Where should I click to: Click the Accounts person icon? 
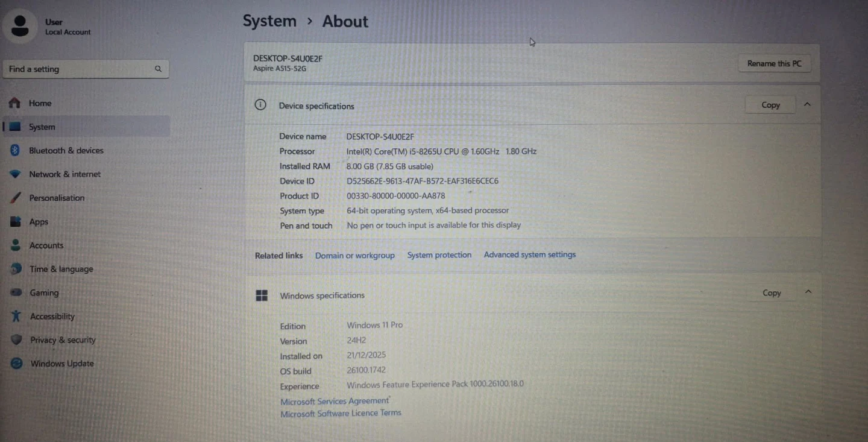[x=16, y=245]
